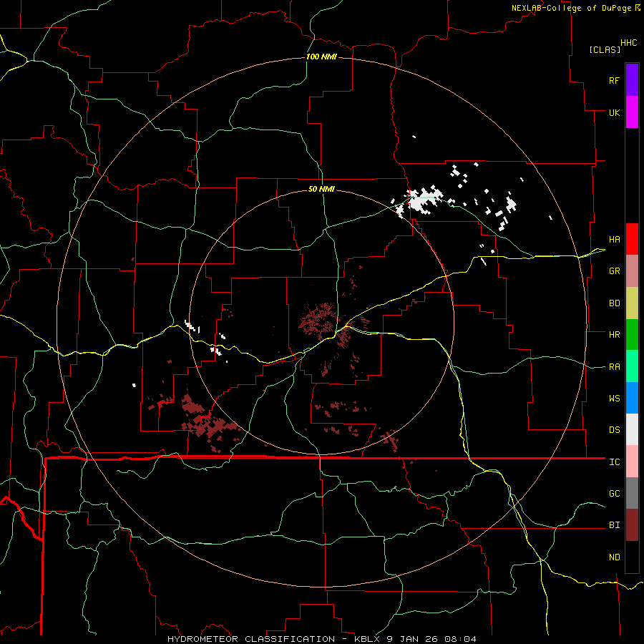Click the WS legend label
The image size is (644, 644).
(615, 398)
